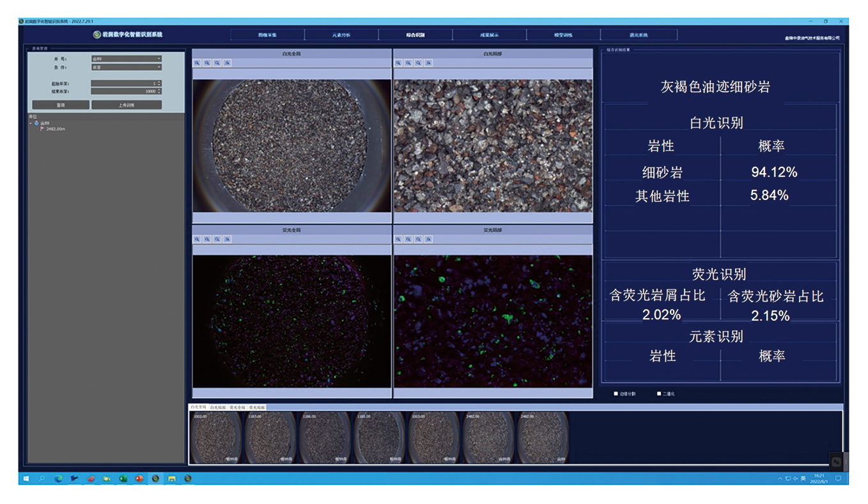Click first zoom icon in 荧光全局 panel
The height and width of the screenshot is (504, 868).
198,240
